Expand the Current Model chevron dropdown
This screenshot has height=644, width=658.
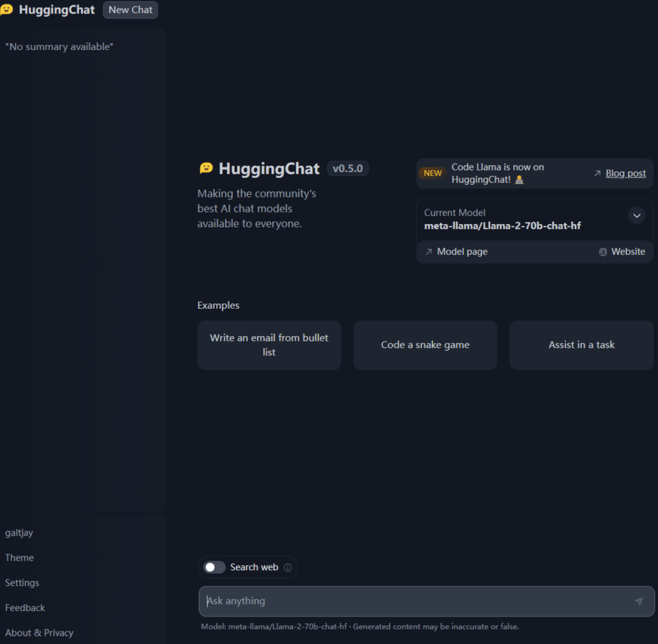point(636,216)
